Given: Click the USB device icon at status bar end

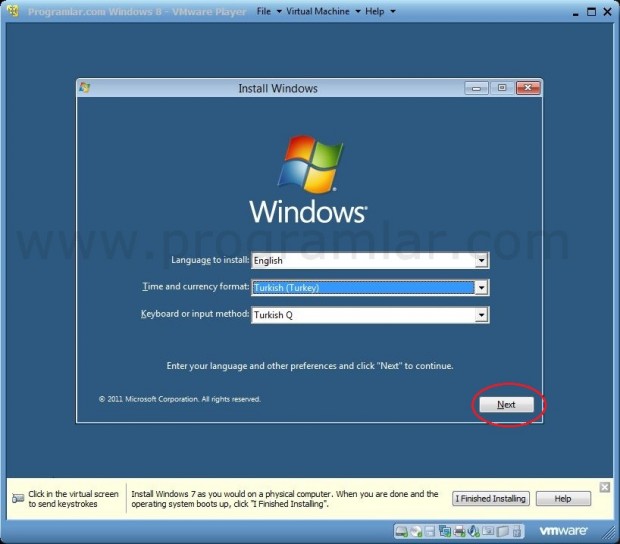Looking at the screenshot, I should pos(517,531).
